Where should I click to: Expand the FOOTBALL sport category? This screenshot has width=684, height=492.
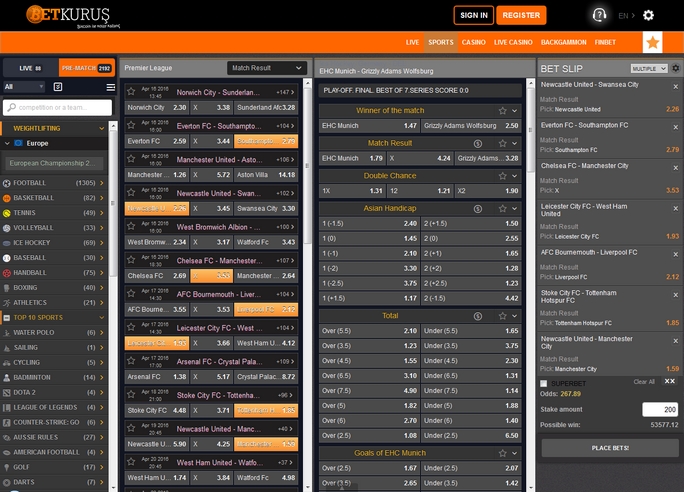pyautogui.click(x=54, y=183)
